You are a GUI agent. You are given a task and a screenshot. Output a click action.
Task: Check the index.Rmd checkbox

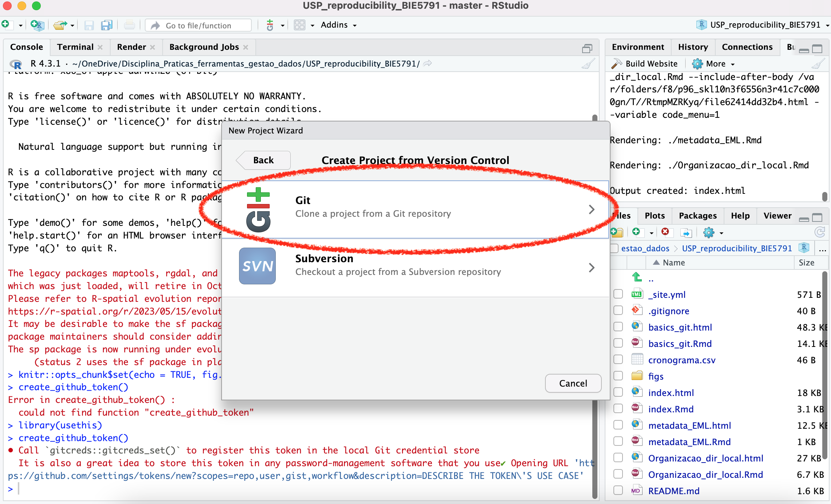pyautogui.click(x=618, y=408)
